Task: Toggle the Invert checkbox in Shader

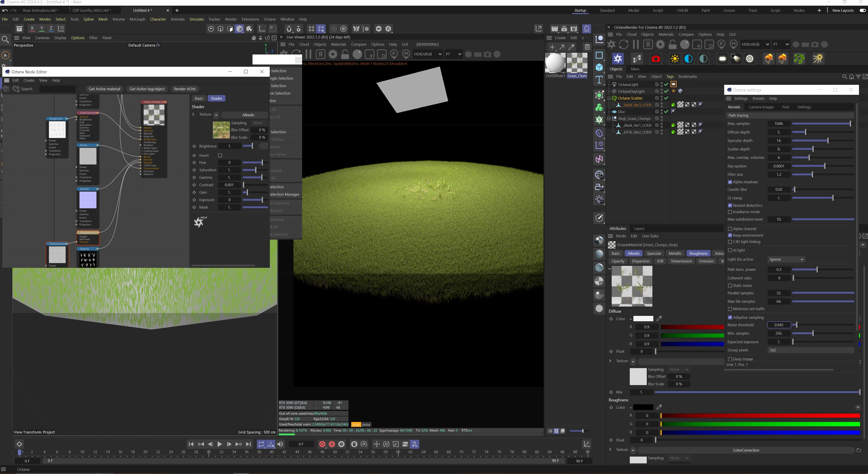Action: (220, 155)
